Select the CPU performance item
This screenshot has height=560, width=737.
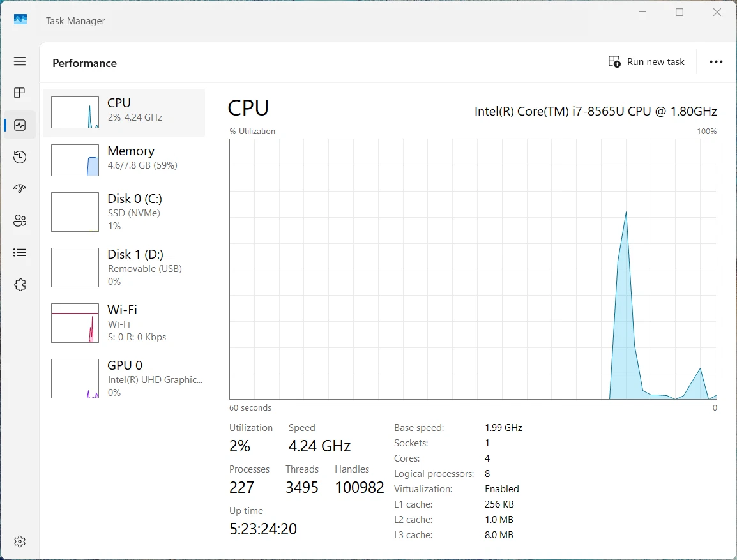point(124,112)
